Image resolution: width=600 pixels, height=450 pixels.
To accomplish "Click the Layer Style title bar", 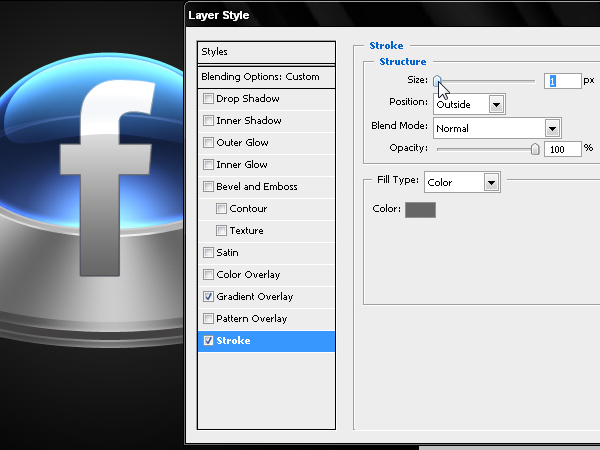I will pos(393,15).
